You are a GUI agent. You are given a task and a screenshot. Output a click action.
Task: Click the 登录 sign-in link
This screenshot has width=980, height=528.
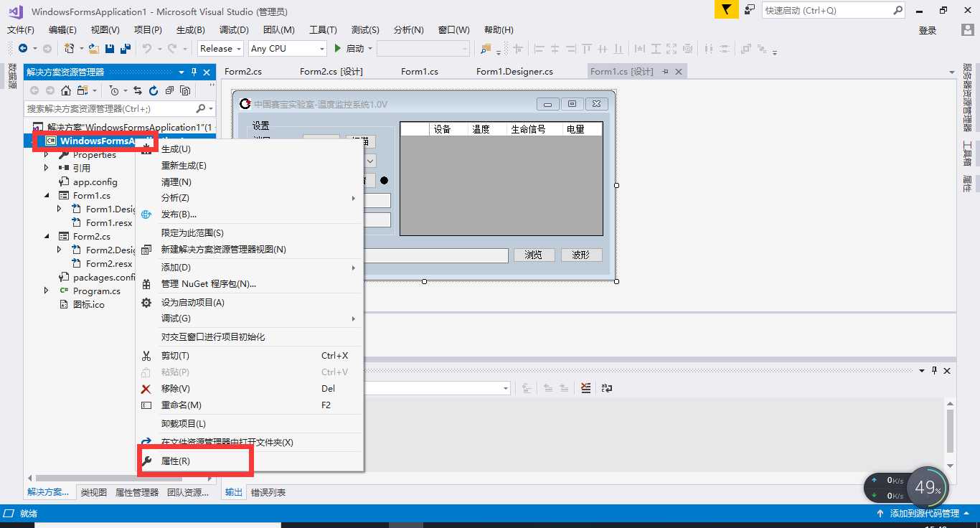[x=928, y=31]
